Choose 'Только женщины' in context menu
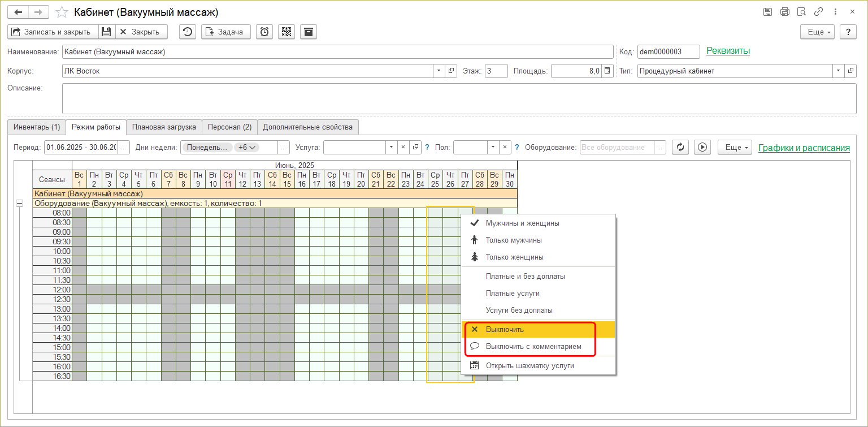The image size is (868, 427). [514, 257]
